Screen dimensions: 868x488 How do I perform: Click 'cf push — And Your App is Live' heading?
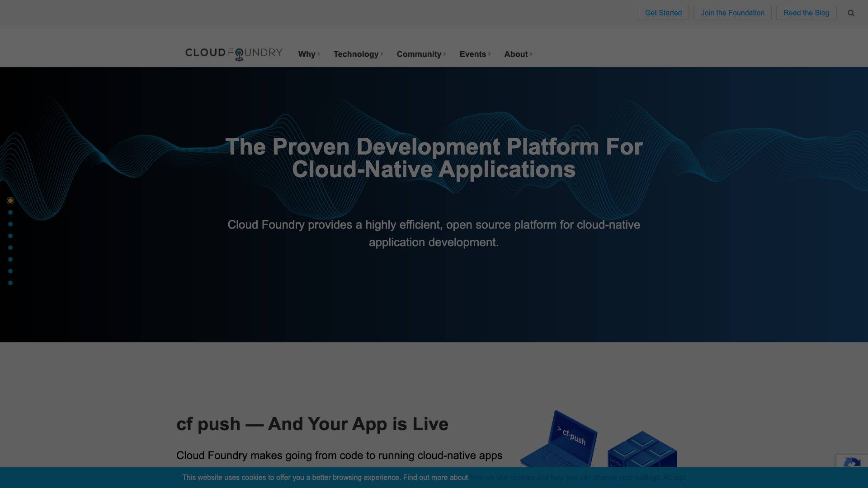(312, 424)
